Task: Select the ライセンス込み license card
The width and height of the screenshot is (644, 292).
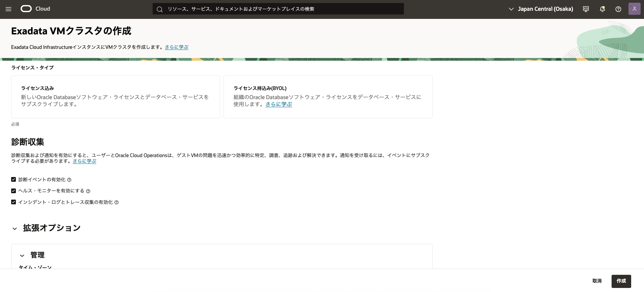Action: point(115,97)
